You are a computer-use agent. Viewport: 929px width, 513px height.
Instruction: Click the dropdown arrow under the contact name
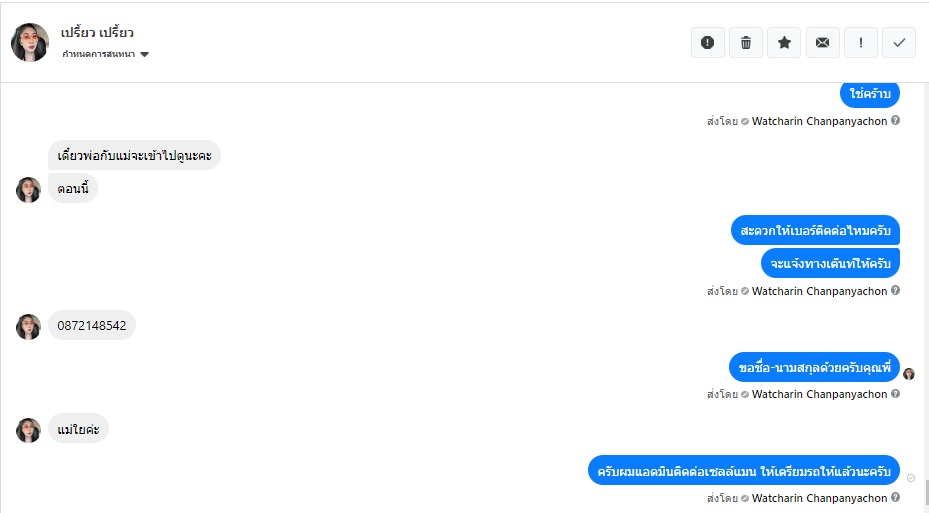[x=144, y=54]
